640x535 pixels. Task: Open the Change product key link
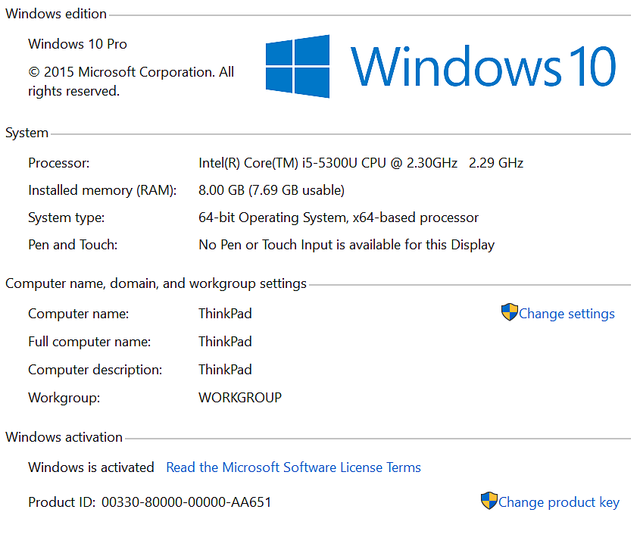(559, 502)
